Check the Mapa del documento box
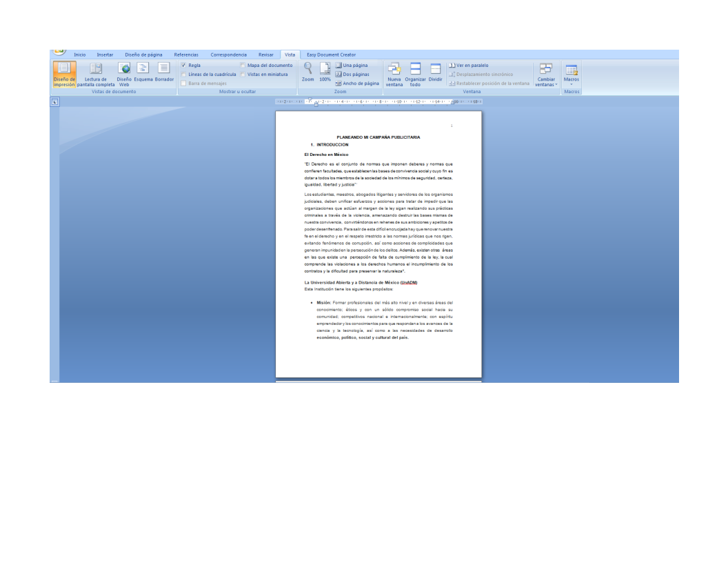 pyautogui.click(x=243, y=66)
